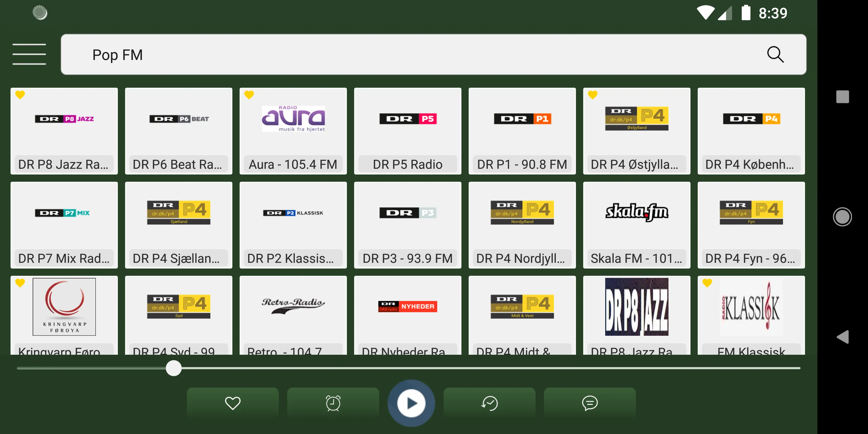Select DR P1 - 90.8 FM station
Screen dimensions: 868x434
click(522, 131)
